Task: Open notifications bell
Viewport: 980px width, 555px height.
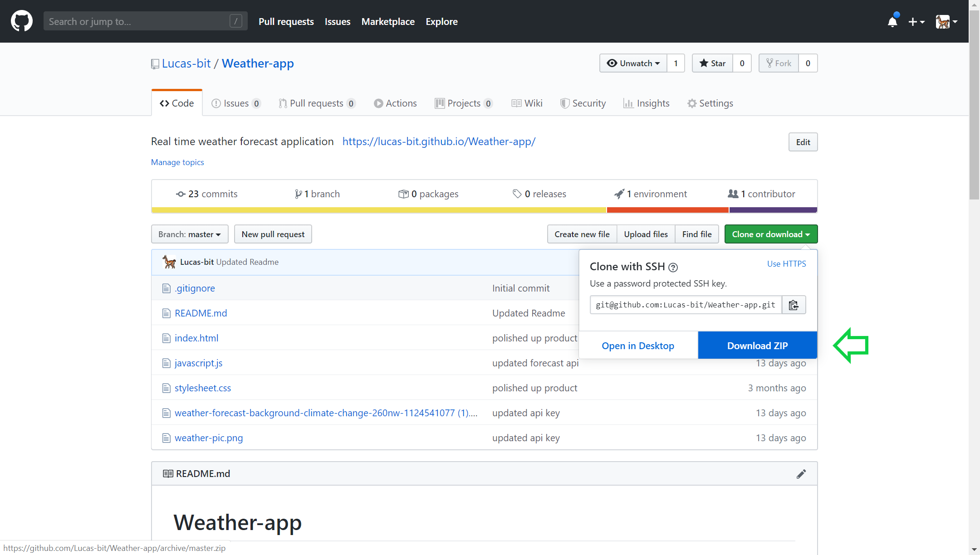Action: [892, 21]
